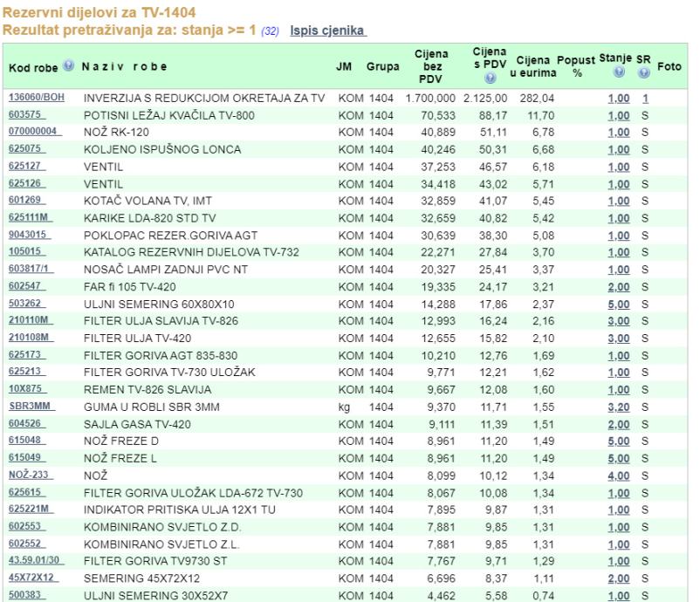Click stock 5,00 for NOŽ FREZE L
Screen dimensions: 700x602
tap(619, 458)
